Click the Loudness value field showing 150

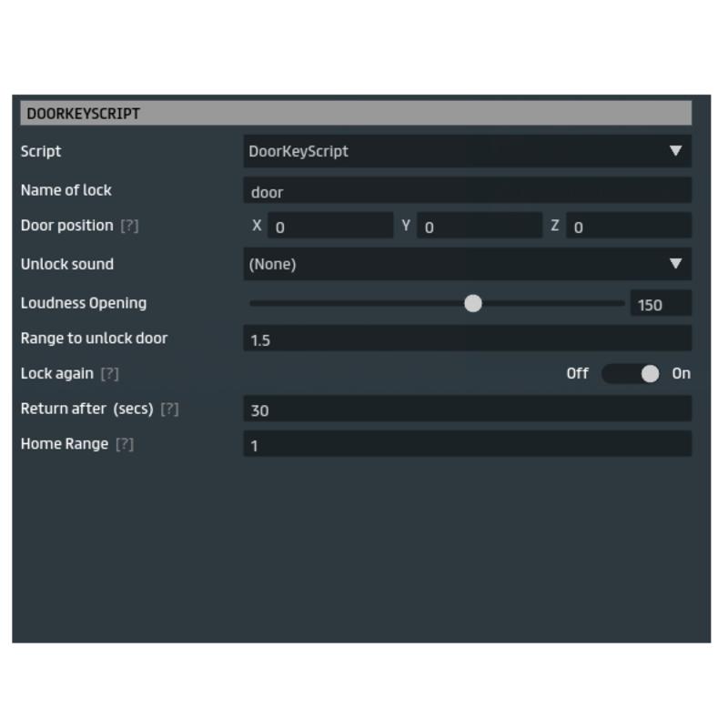tap(660, 305)
